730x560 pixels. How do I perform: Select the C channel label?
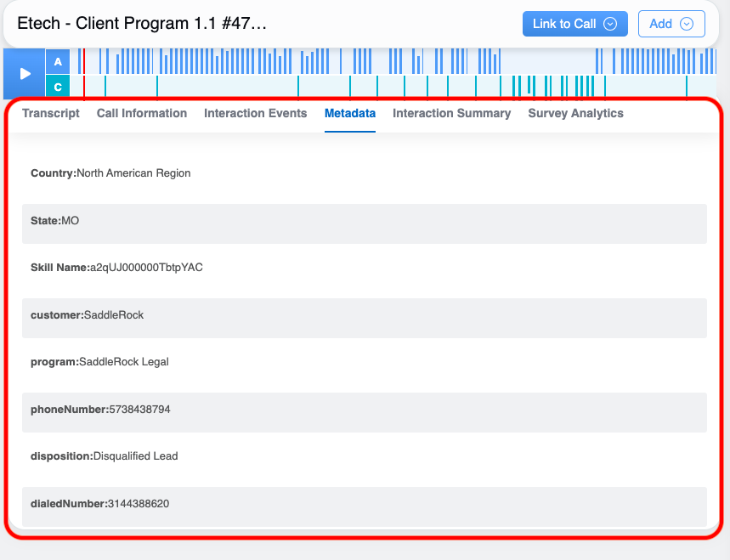coord(58,87)
